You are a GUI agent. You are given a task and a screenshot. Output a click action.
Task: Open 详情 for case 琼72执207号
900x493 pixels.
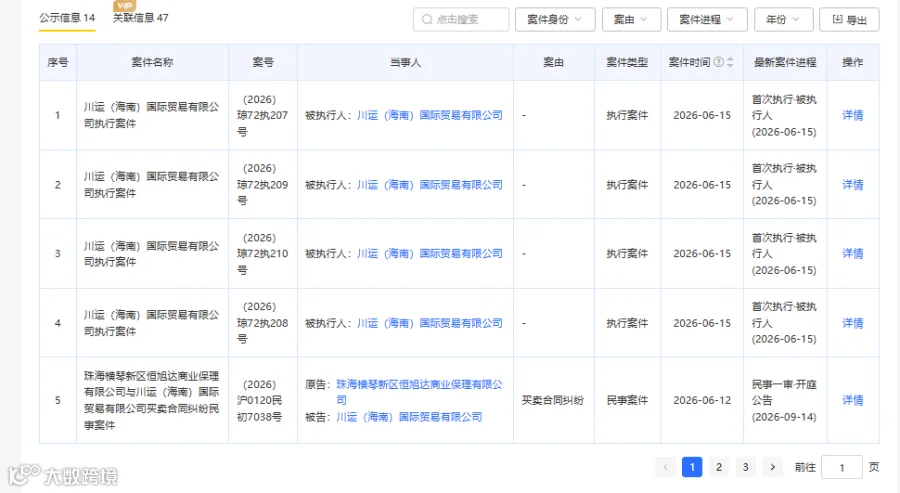tap(853, 115)
